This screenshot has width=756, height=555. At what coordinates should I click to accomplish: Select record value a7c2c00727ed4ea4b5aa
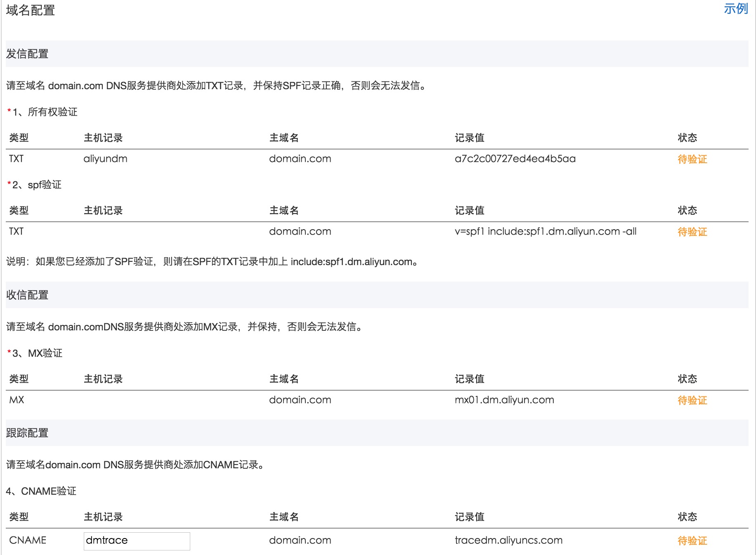point(515,159)
